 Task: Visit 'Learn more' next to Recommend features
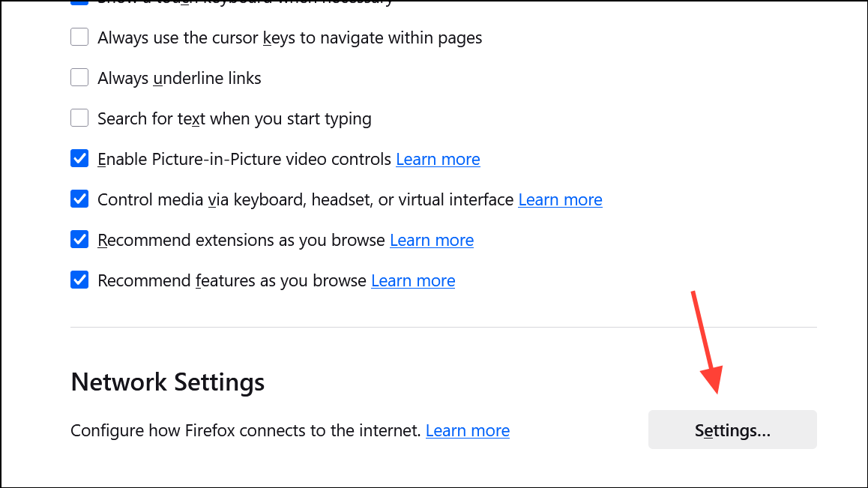tap(413, 280)
